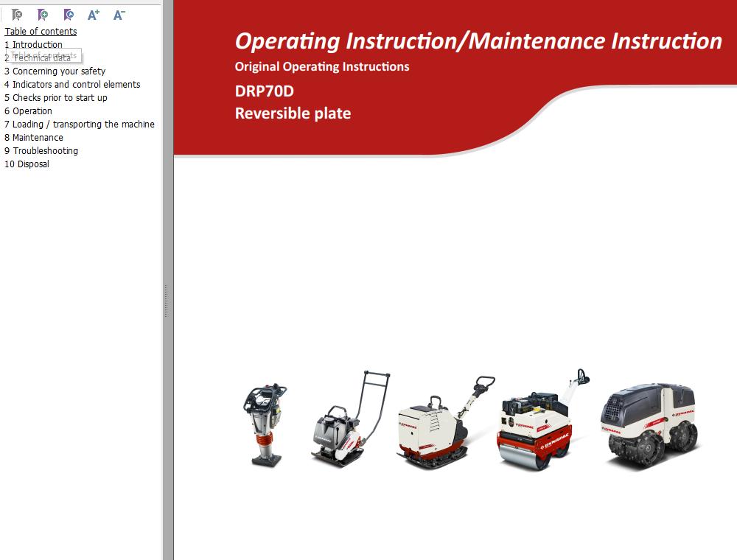This screenshot has width=737, height=560.
Task: Click the forward plate compactor image
Action: pyautogui.click(x=349, y=419)
